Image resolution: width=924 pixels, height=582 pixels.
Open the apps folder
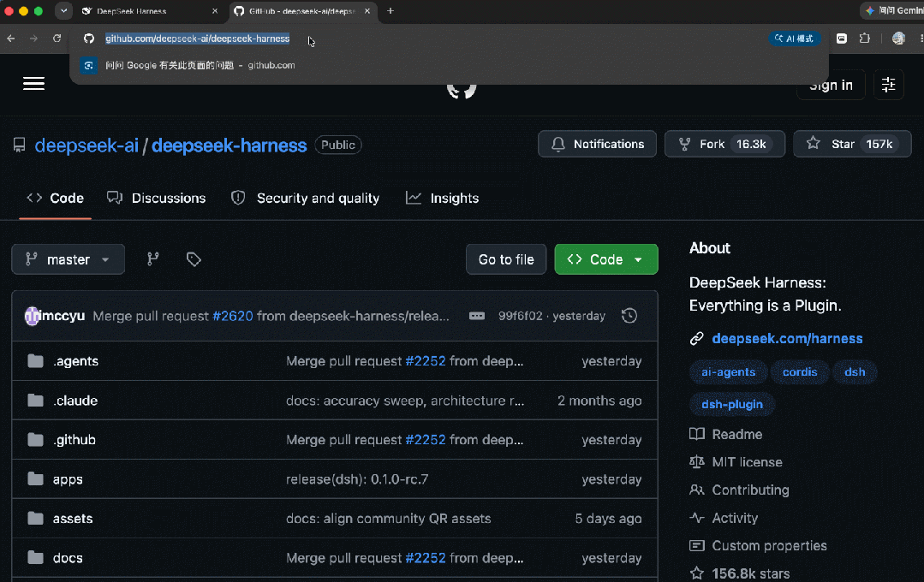68,479
